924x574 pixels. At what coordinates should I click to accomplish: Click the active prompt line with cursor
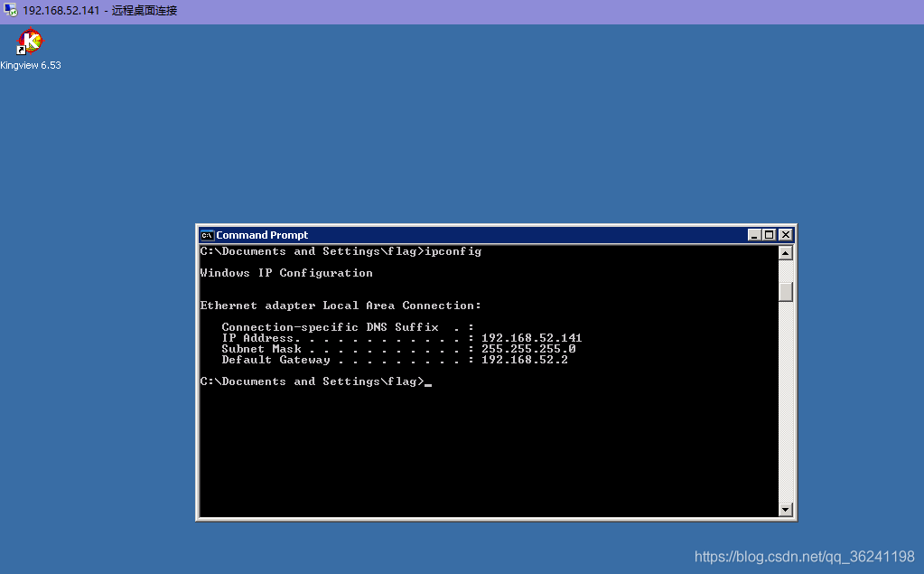click(316, 381)
